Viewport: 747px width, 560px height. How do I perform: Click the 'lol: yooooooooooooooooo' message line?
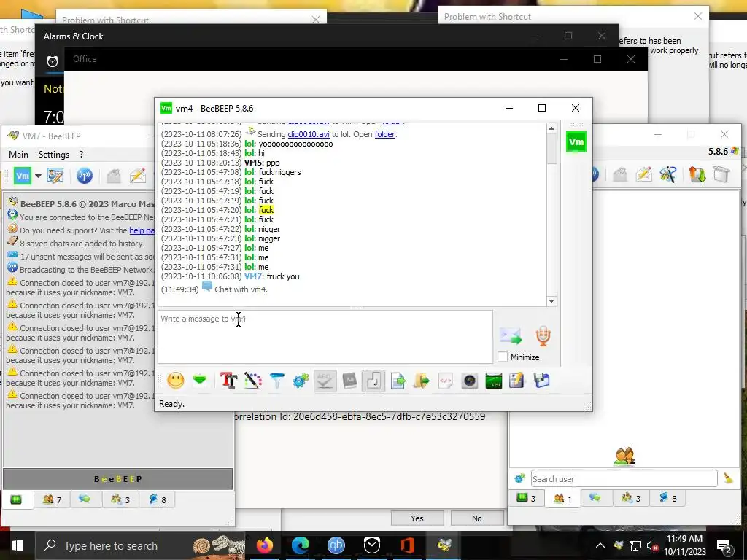pyautogui.click(x=247, y=144)
